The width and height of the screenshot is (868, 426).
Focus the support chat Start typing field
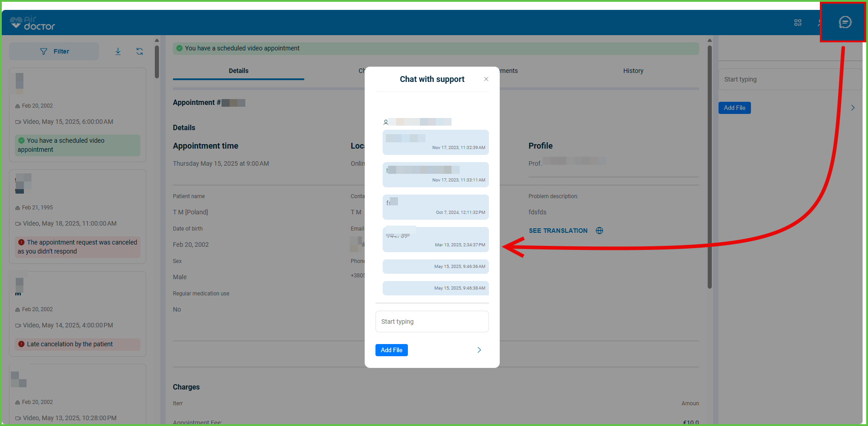pyautogui.click(x=432, y=322)
